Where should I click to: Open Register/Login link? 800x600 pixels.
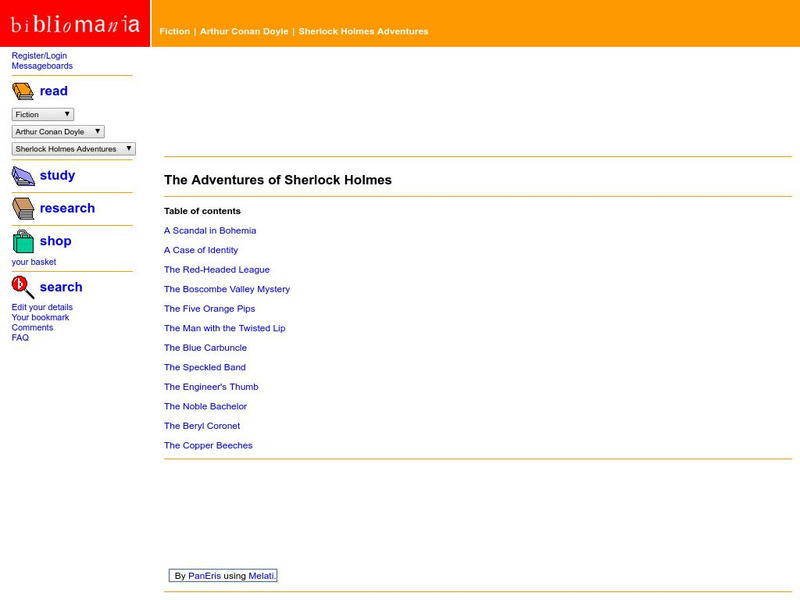click(x=39, y=56)
